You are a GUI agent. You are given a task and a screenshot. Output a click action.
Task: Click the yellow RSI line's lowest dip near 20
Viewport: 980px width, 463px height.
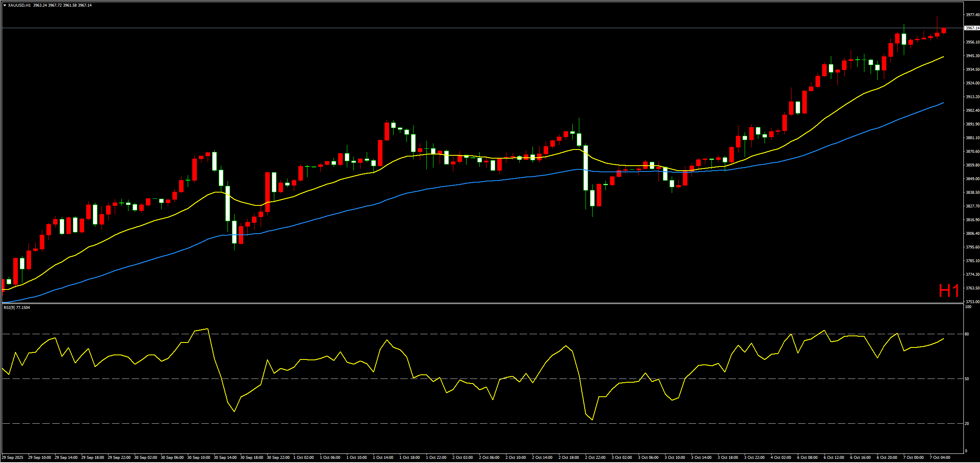coord(592,420)
